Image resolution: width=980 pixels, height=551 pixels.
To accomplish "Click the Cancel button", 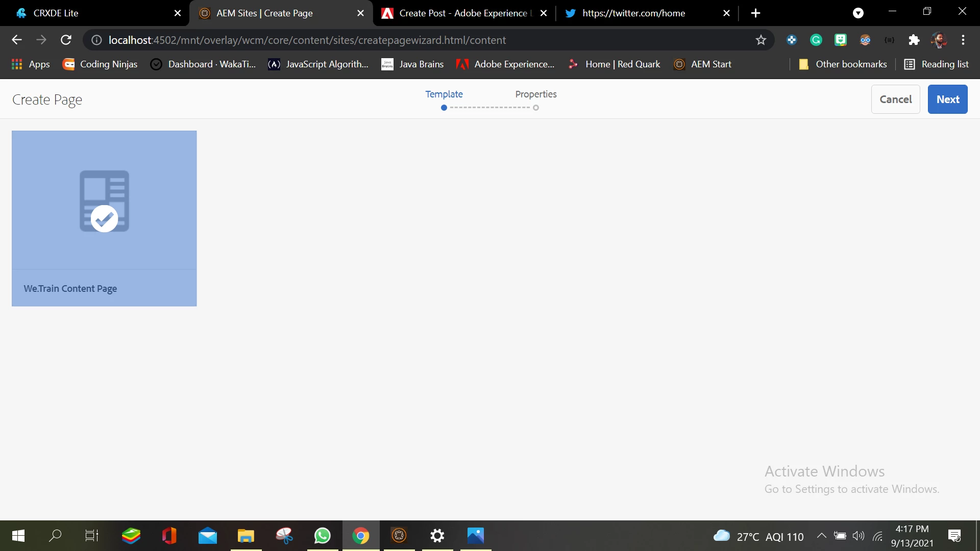I will [895, 99].
